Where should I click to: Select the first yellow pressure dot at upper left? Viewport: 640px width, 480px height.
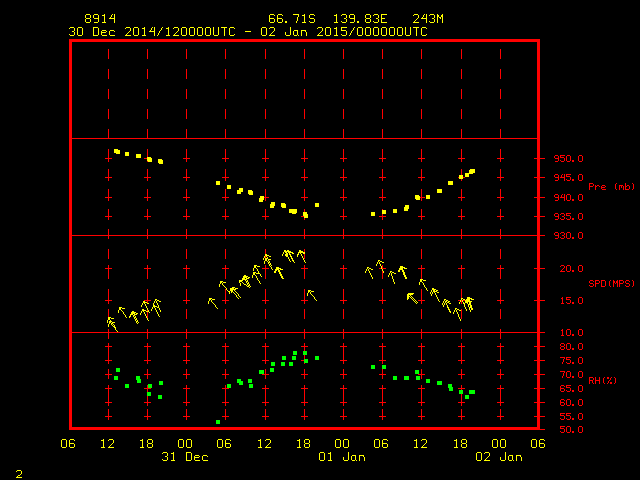click(117, 151)
